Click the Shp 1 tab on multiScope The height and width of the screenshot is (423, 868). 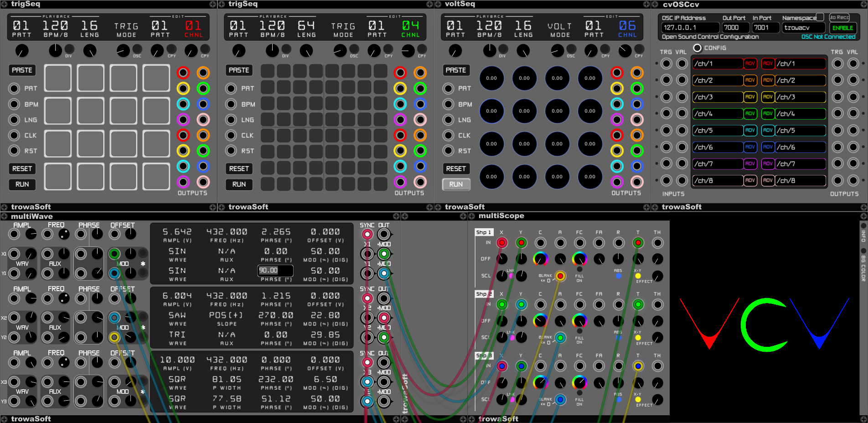484,232
